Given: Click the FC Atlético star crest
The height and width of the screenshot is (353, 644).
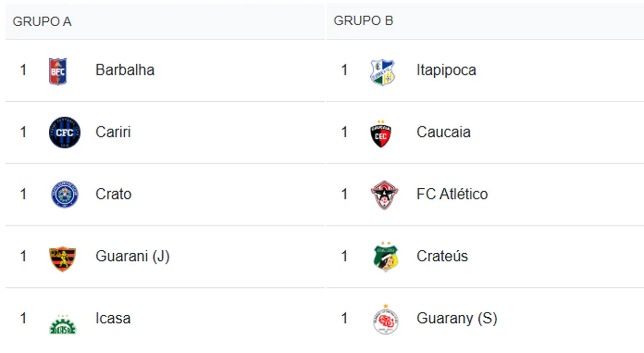Looking at the screenshot, I should (384, 195).
